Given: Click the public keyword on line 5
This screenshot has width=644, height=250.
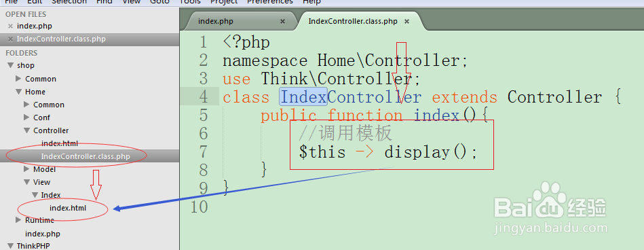Looking at the screenshot, I should pos(288,115).
